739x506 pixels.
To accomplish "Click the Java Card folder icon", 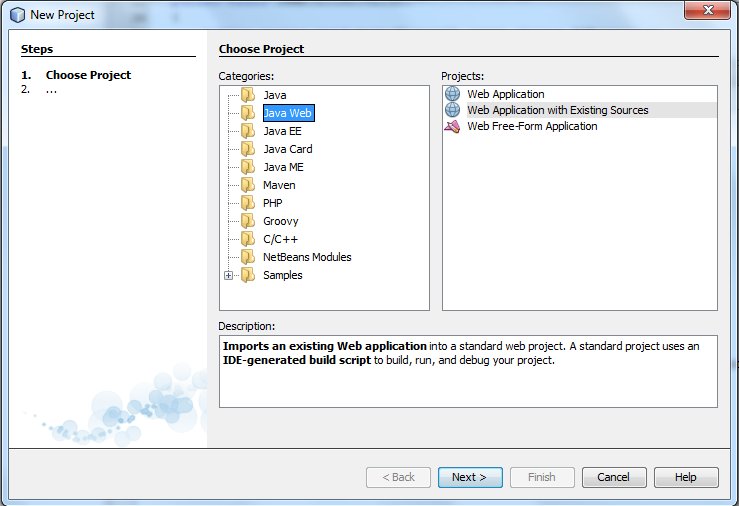I will coord(248,149).
